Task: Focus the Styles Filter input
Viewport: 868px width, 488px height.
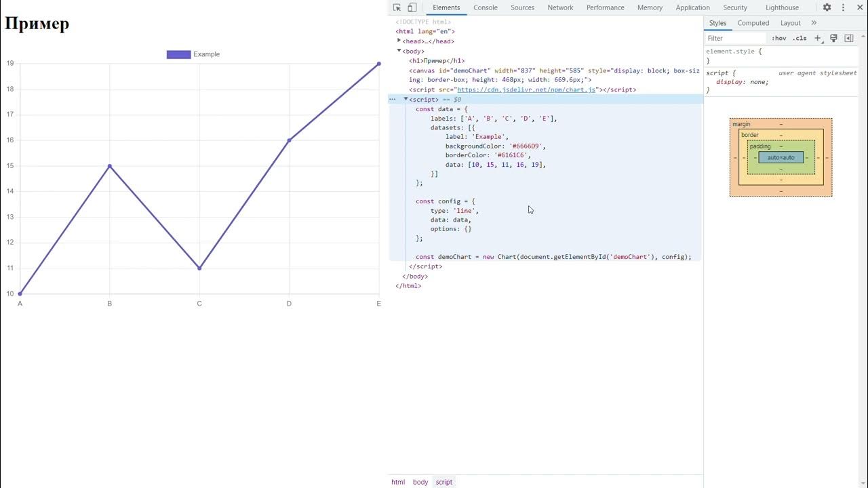Action: click(736, 38)
